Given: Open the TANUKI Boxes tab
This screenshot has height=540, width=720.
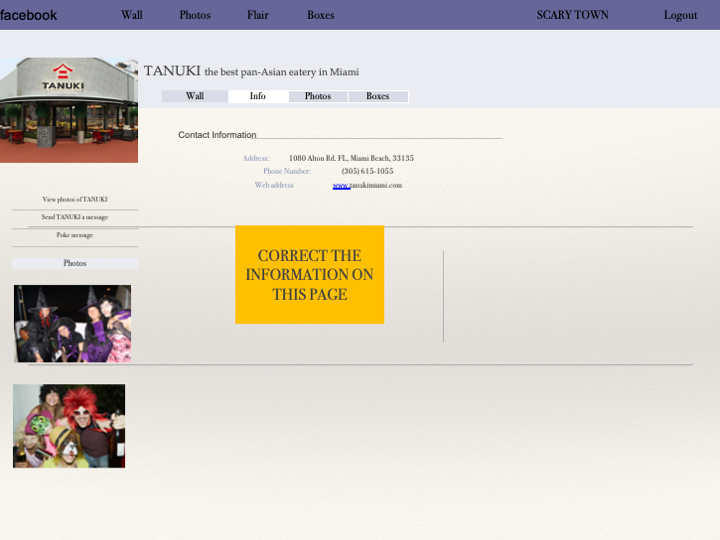Looking at the screenshot, I should 378,96.
